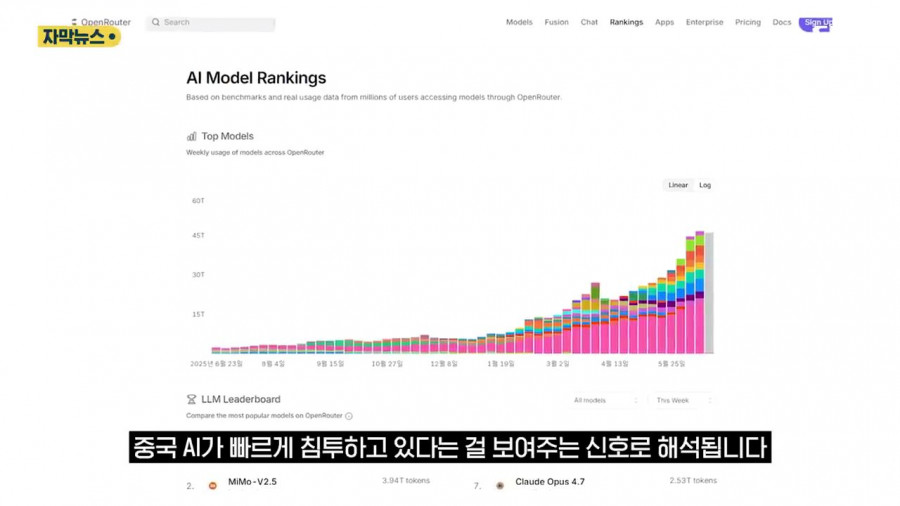Click the Sign Up button

coord(816,24)
